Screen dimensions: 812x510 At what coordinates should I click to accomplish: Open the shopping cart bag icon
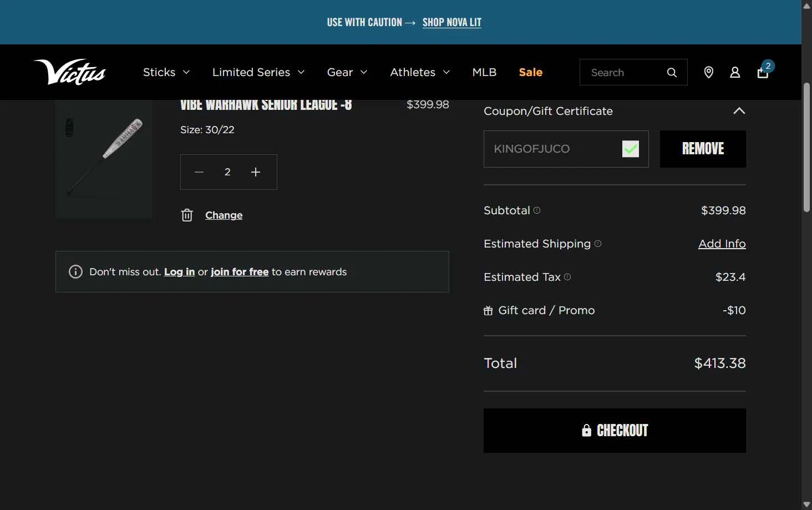(763, 72)
